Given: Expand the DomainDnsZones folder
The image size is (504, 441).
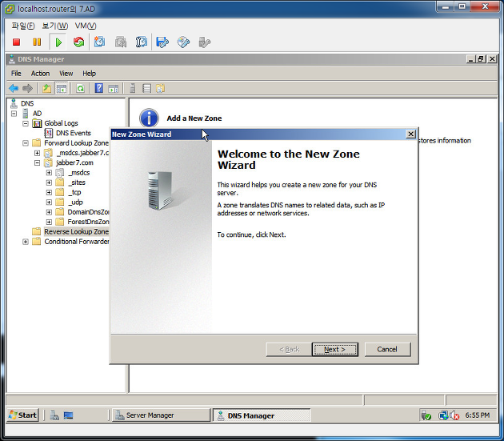Looking at the screenshot, I should tap(49, 212).
